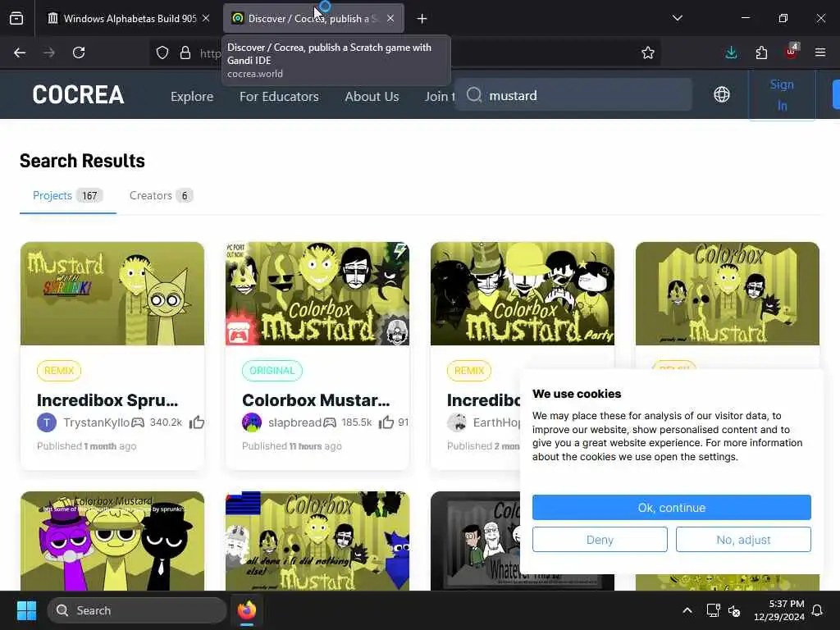Show hidden system tray icons
The width and height of the screenshot is (840, 630).
tap(687, 610)
